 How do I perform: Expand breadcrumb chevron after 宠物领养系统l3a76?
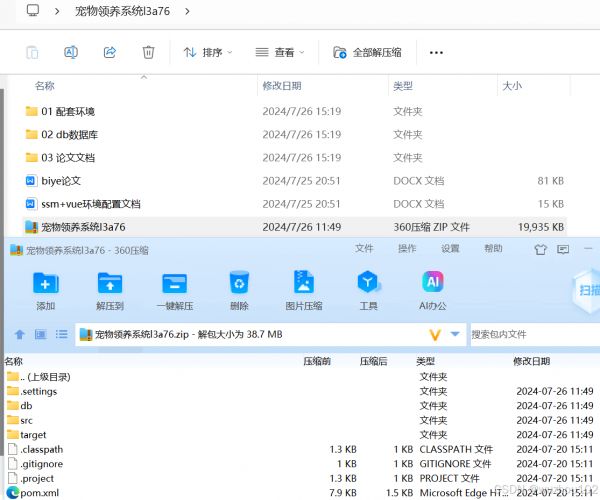coord(187,11)
